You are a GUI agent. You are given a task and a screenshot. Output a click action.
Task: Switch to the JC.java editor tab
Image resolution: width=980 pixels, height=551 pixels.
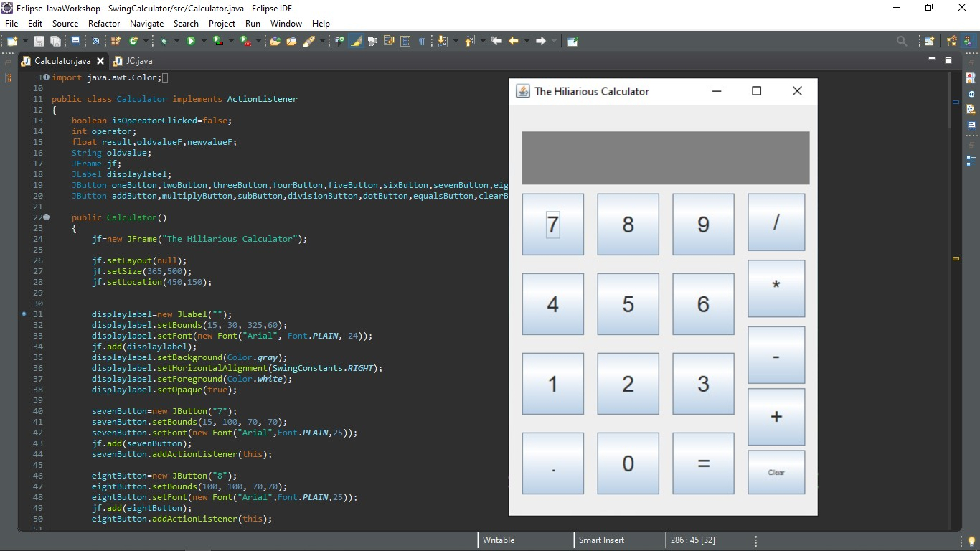[138, 61]
